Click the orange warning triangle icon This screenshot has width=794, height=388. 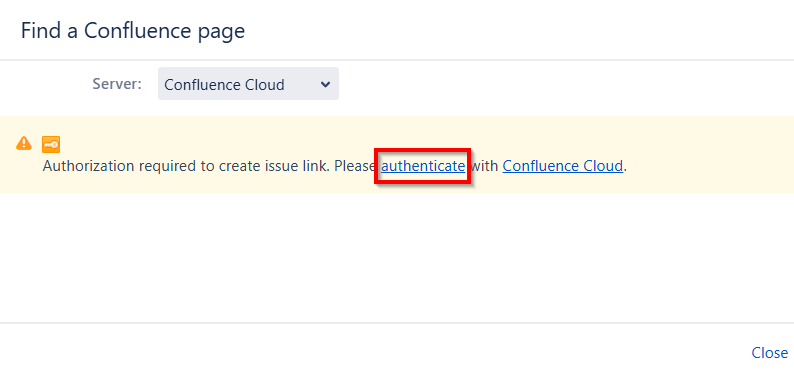[24, 143]
